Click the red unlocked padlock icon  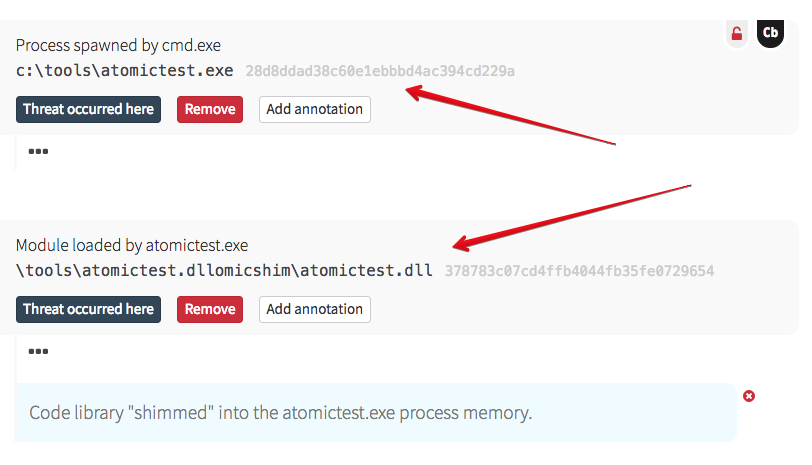click(737, 34)
